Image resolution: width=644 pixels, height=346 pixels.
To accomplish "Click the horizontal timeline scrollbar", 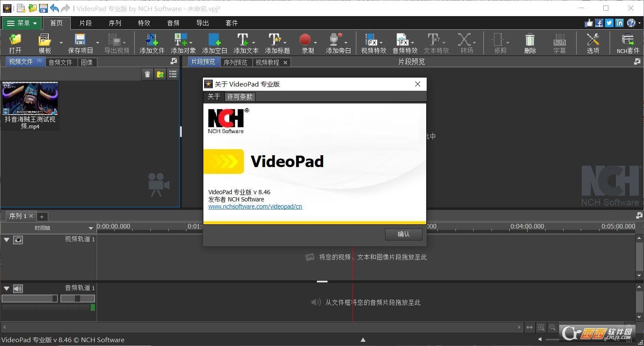I will coord(261,327).
